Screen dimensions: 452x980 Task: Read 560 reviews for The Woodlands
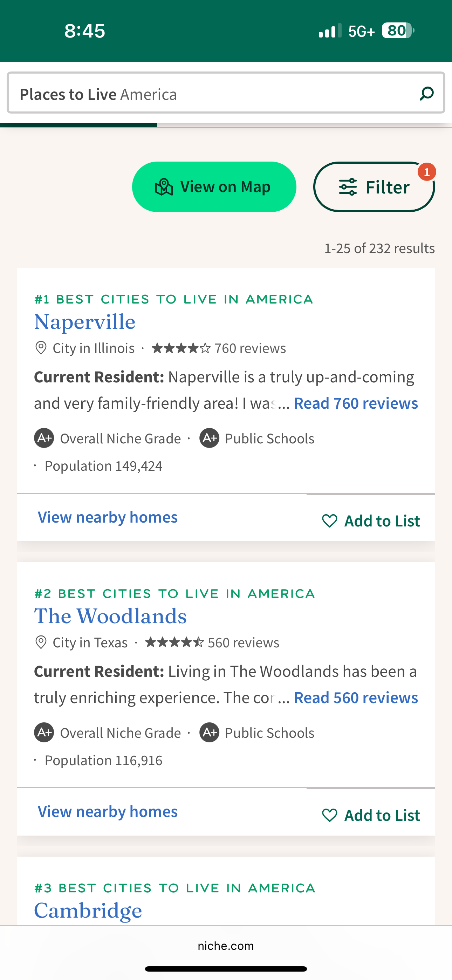pyautogui.click(x=356, y=698)
